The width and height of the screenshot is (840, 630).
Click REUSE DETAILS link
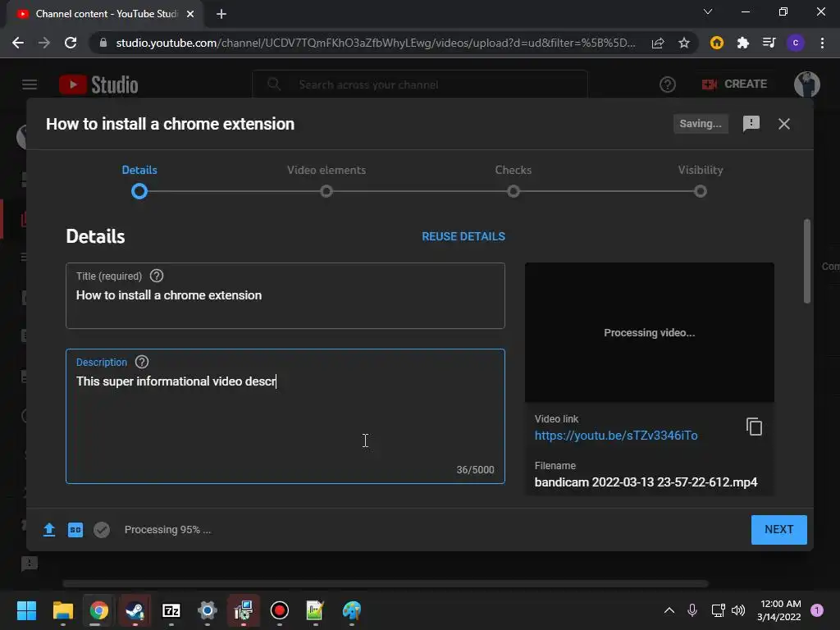click(463, 236)
